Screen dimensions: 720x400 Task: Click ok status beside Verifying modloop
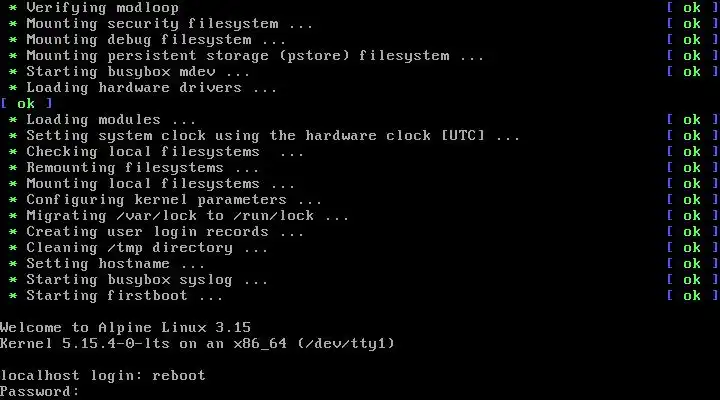click(692, 8)
